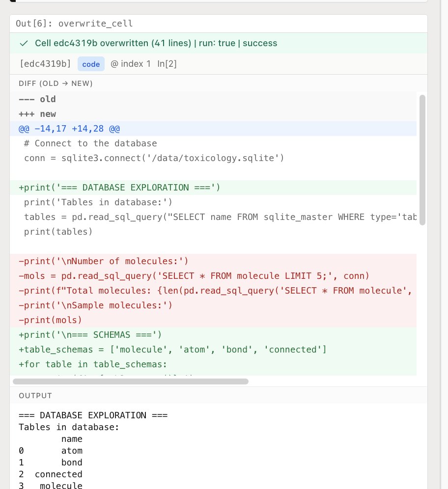This screenshot has width=448, height=489.
Task: Click the added line "+print('=== DATABASE EXPLORATION ===')"
Action: pyautogui.click(x=213, y=188)
